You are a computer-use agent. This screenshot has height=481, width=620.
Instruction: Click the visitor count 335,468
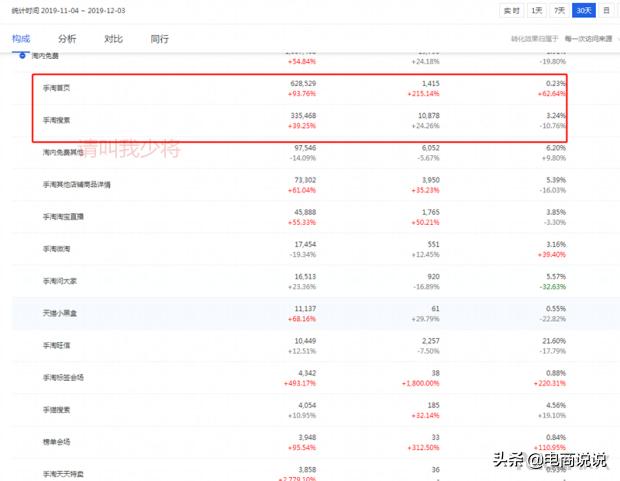[x=303, y=116]
